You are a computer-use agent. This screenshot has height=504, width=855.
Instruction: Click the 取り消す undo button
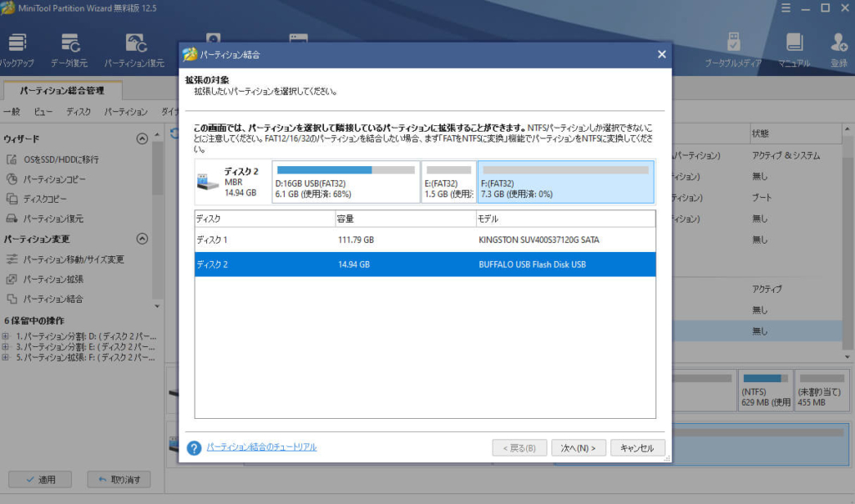(x=119, y=480)
